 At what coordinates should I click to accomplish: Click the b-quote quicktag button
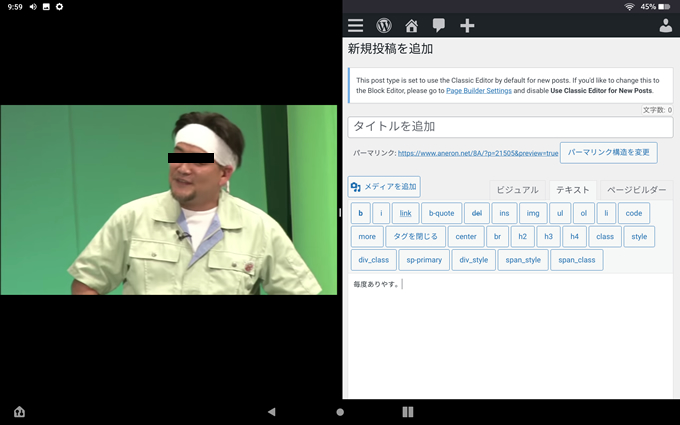[x=441, y=213]
